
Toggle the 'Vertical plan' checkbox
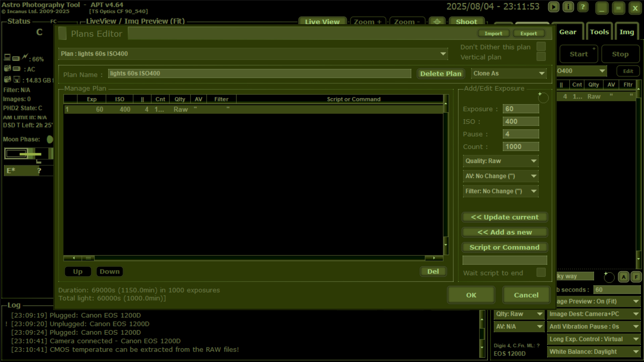click(541, 56)
